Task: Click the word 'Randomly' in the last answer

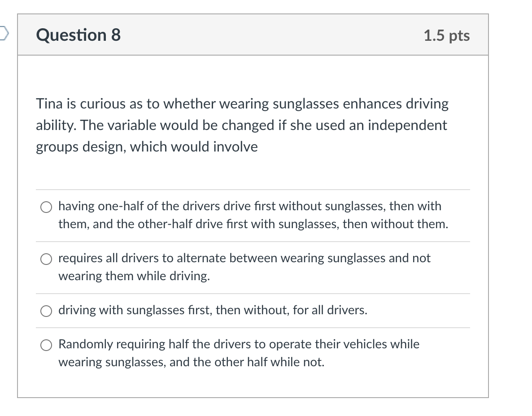Action: tap(86, 344)
